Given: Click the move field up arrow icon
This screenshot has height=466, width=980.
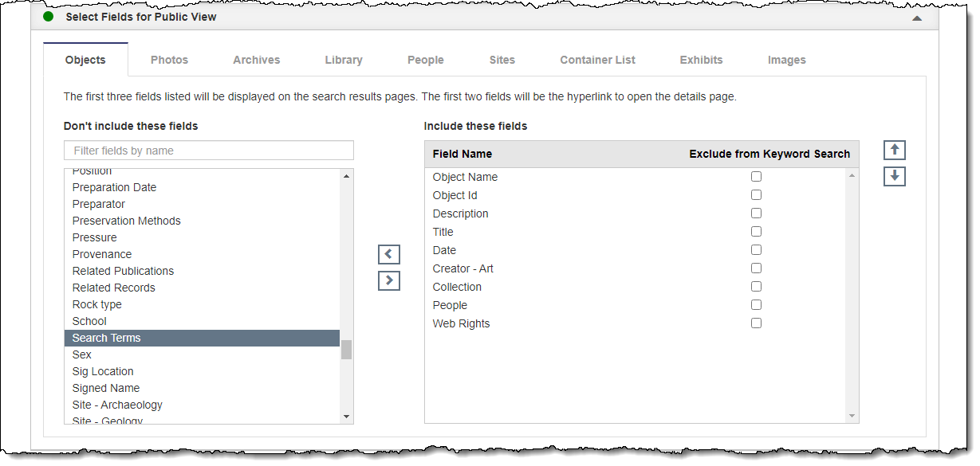Looking at the screenshot, I should click(895, 151).
